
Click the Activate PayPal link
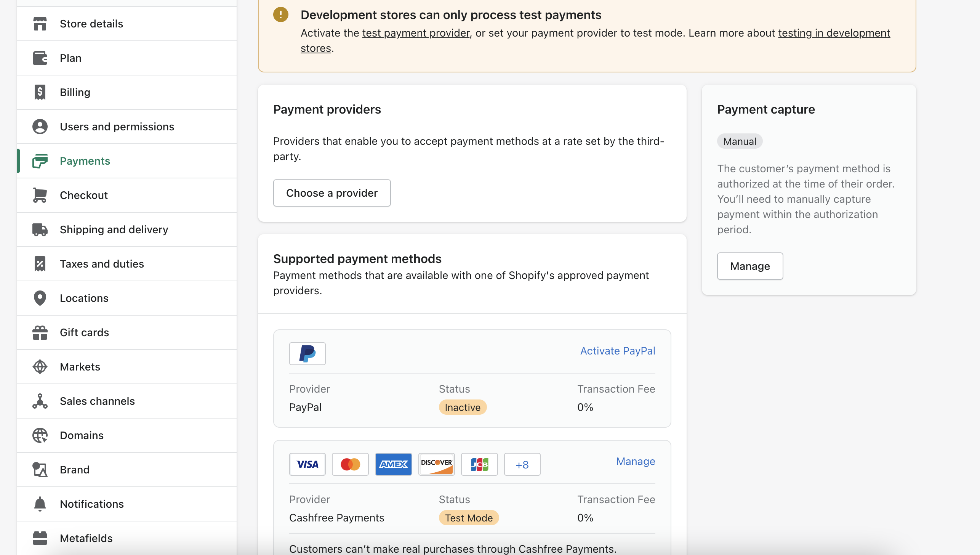tap(617, 350)
